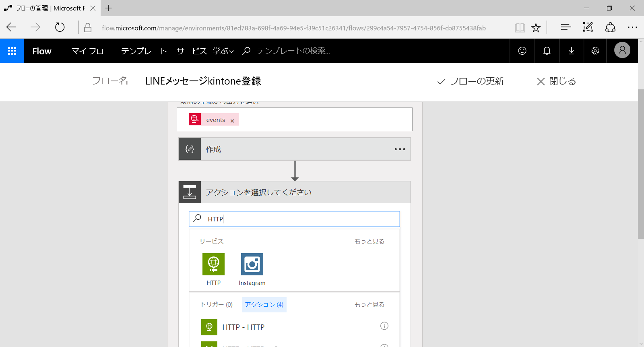Open reading view book icon
Viewport: 644px width, 347px height.
520,28
